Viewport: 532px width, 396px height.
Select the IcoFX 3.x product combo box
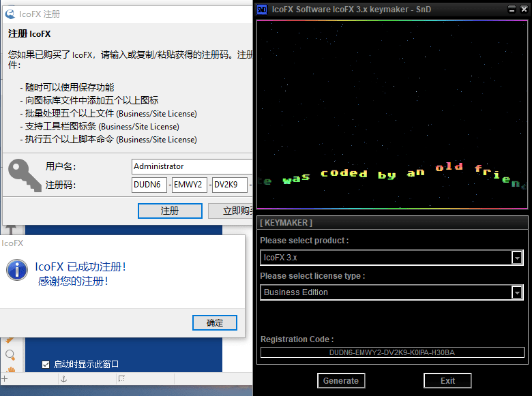tap(391, 258)
